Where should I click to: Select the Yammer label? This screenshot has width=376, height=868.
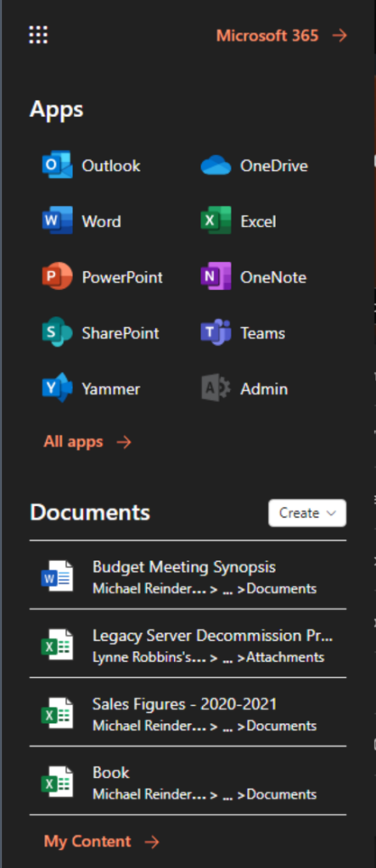pyautogui.click(x=111, y=389)
